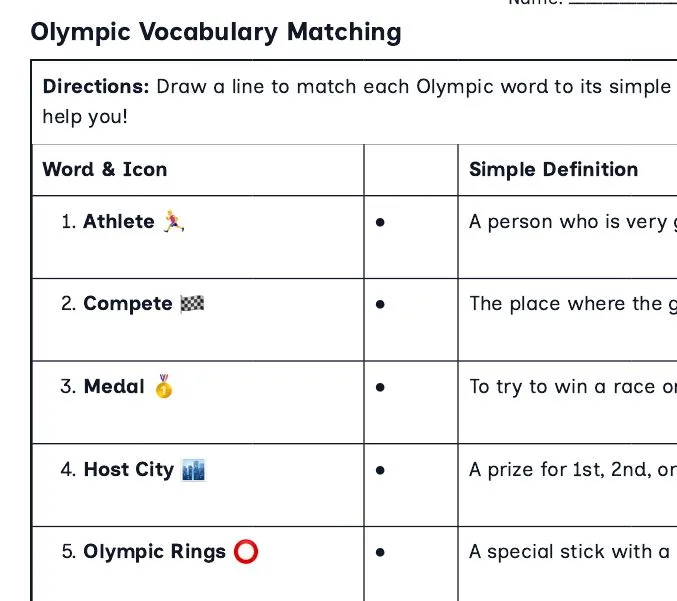677x601 pixels.
Task: Click the definition starting 'A prize for 1st'
Action: pyautogui.click(x=573, y=470)
